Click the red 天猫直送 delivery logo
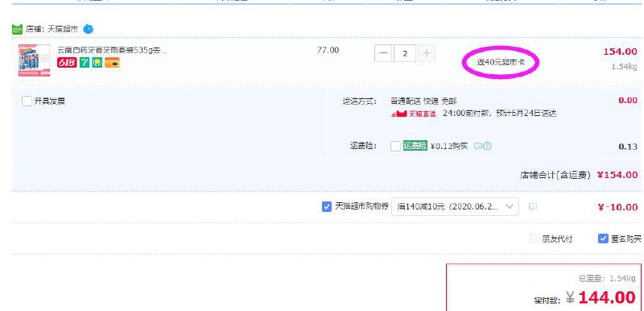Image resolution: width=644 pixels, height=311 pixels. click(x=414, y=114)
